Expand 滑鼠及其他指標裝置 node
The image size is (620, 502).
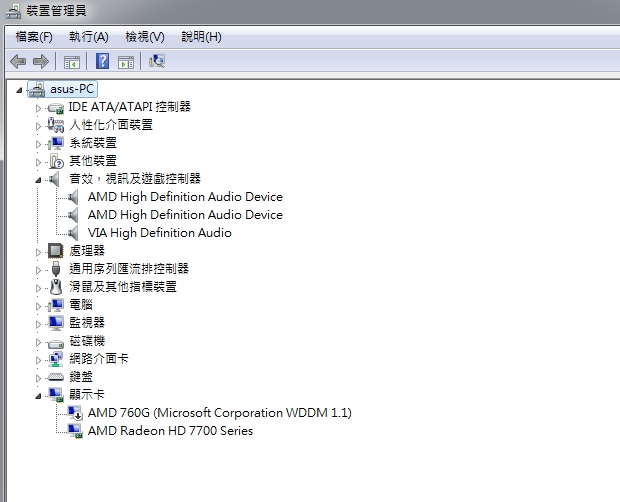point(38,288)
